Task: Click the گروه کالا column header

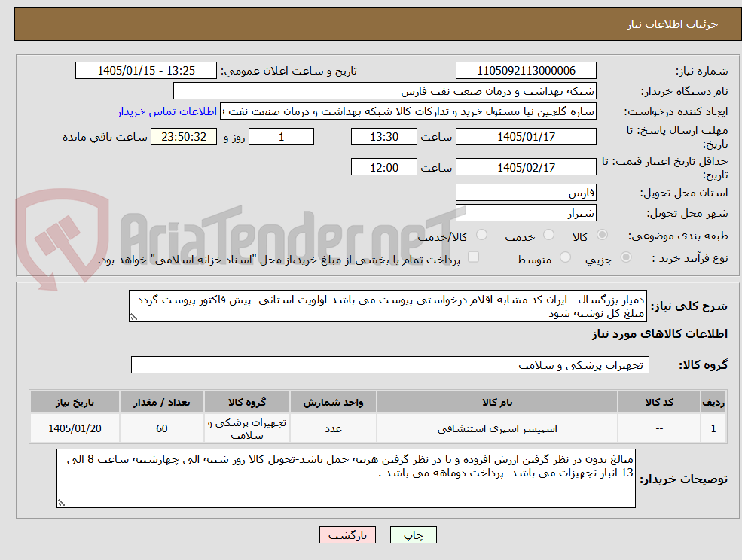Action: tap(246, 403)
